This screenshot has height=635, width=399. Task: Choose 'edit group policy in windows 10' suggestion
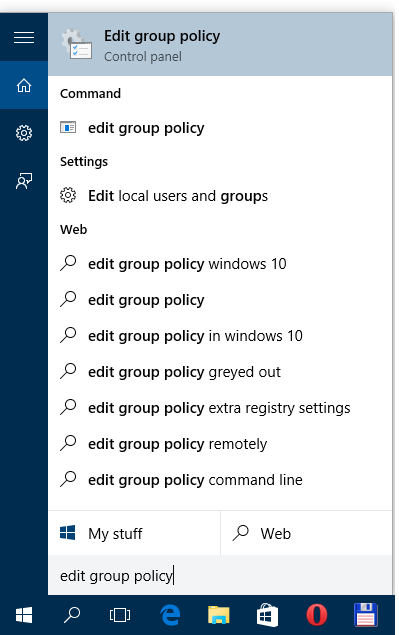coord(220,336)
